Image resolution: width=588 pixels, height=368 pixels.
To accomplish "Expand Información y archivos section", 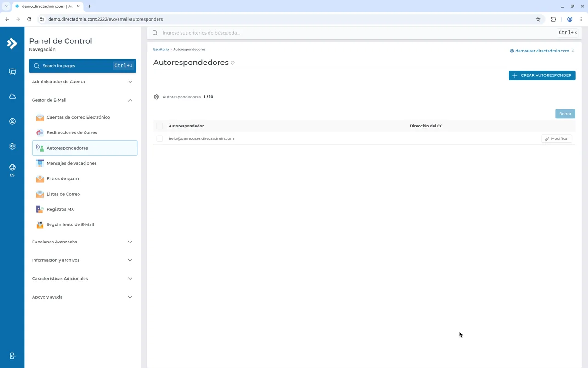I will 83,260.
